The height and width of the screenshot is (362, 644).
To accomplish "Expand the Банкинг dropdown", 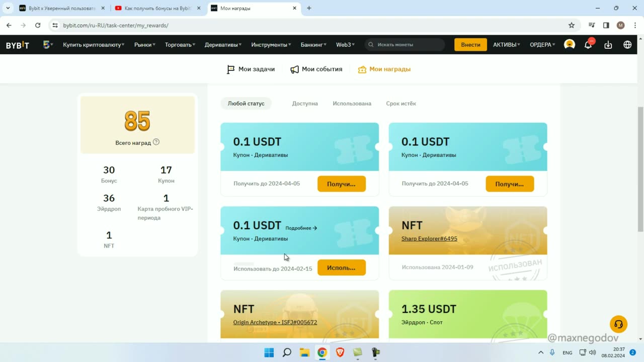I will [313, 45].
